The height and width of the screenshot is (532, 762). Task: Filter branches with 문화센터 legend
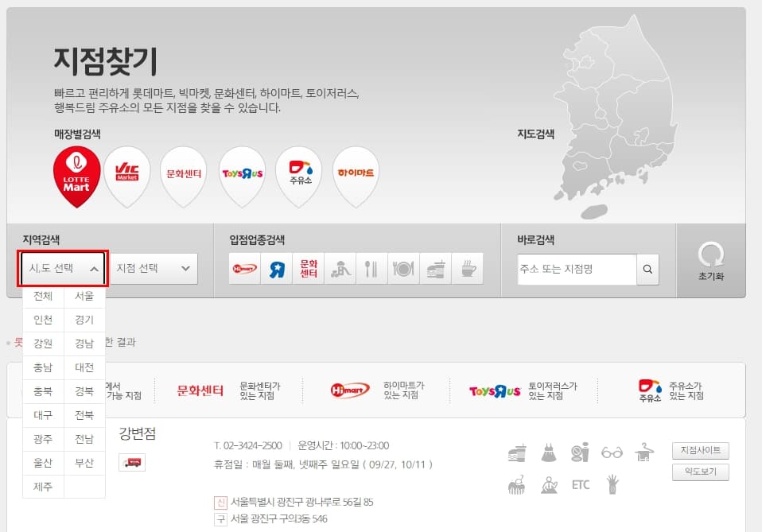pos(228,390)
